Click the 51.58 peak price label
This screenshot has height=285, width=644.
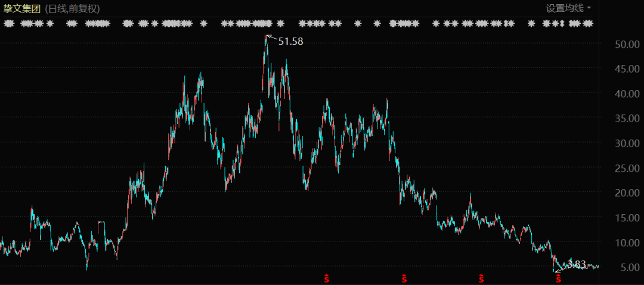290,42
